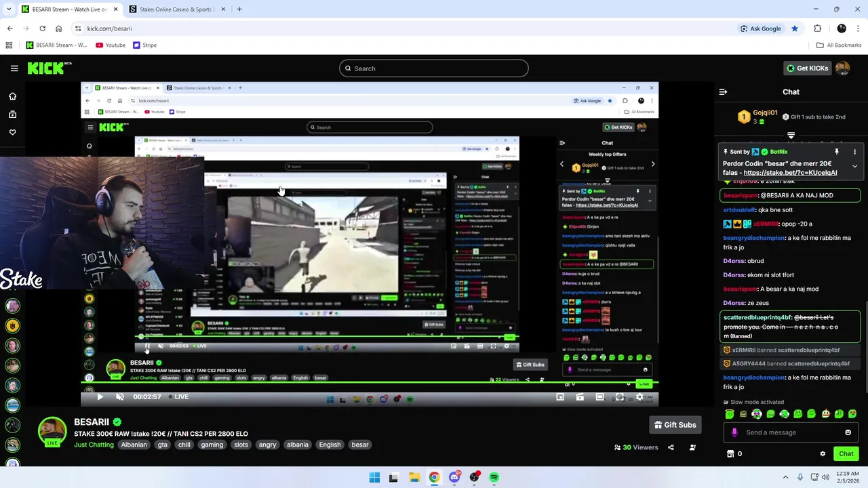Viewport: 868px width, 488px height.
Task: Click the Kick search box
Action: (434, 68)
